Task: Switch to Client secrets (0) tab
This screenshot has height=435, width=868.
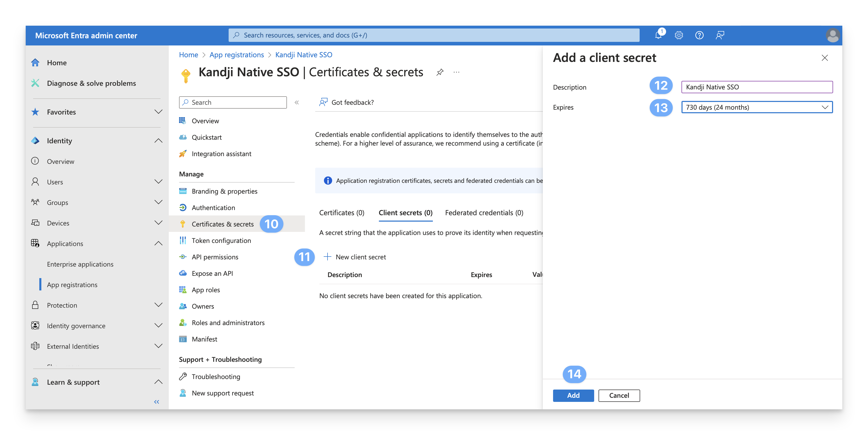Action: click(405, 213)
